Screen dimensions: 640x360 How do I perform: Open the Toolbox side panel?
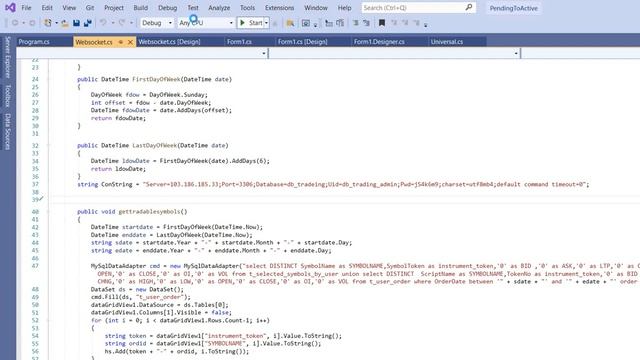coord(7,96)
